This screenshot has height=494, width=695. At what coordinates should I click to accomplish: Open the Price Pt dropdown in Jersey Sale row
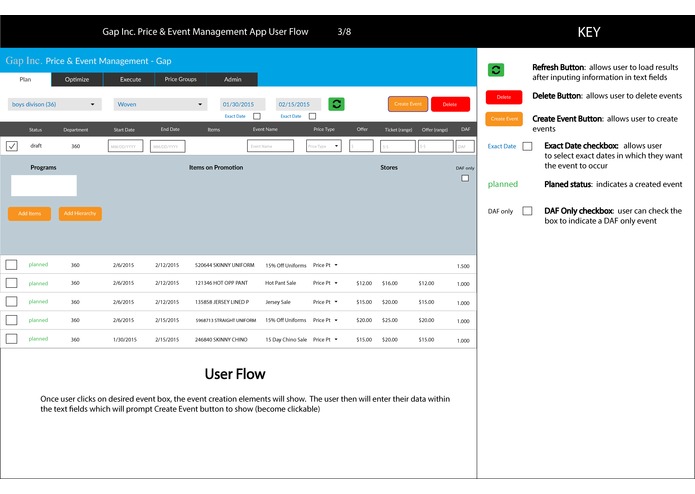[325, 302]
